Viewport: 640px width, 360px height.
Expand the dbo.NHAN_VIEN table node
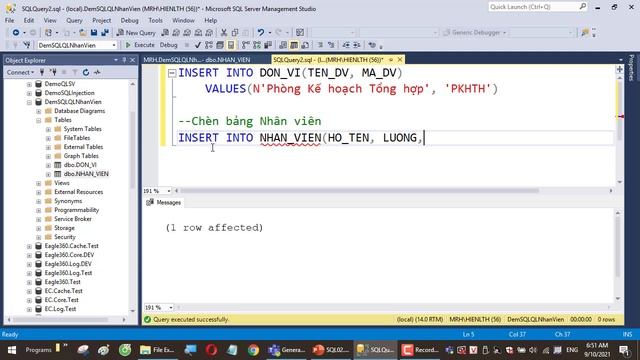[x=48, y=174]
